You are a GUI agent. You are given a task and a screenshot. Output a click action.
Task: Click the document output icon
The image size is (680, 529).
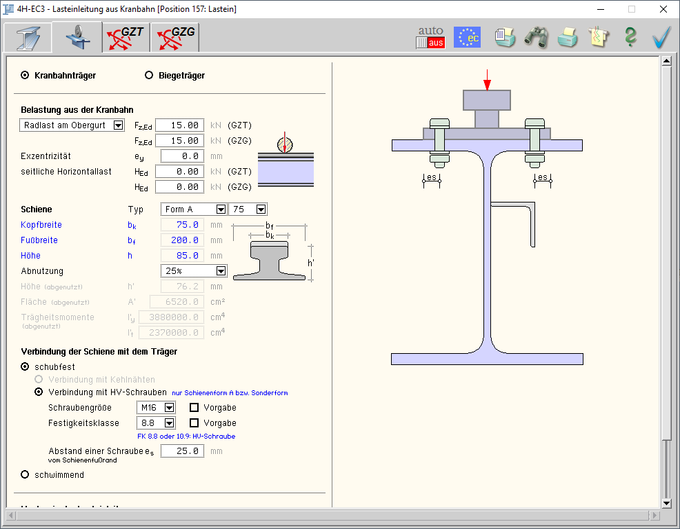pos(506,37)
